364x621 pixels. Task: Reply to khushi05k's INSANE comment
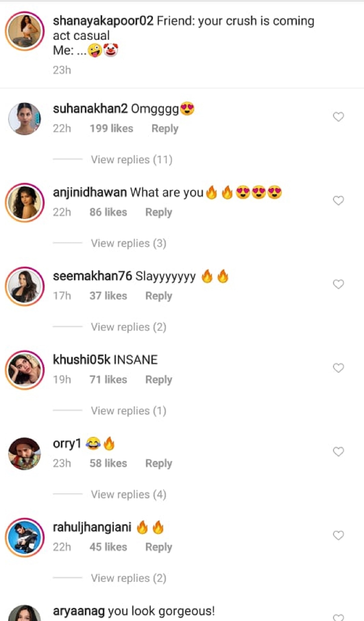(159, 380)
